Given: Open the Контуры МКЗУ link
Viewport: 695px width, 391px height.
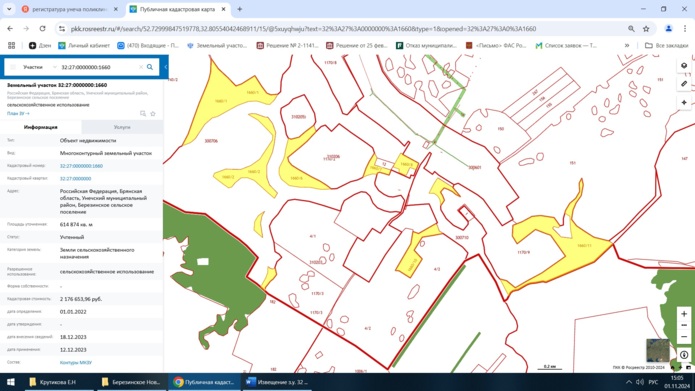Looking at the screenshot, I should 76,363.
